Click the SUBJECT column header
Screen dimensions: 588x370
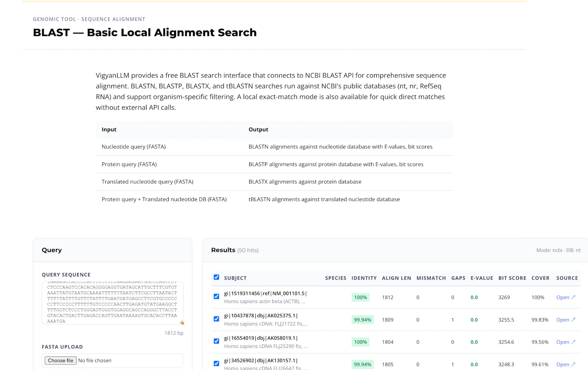235,278
